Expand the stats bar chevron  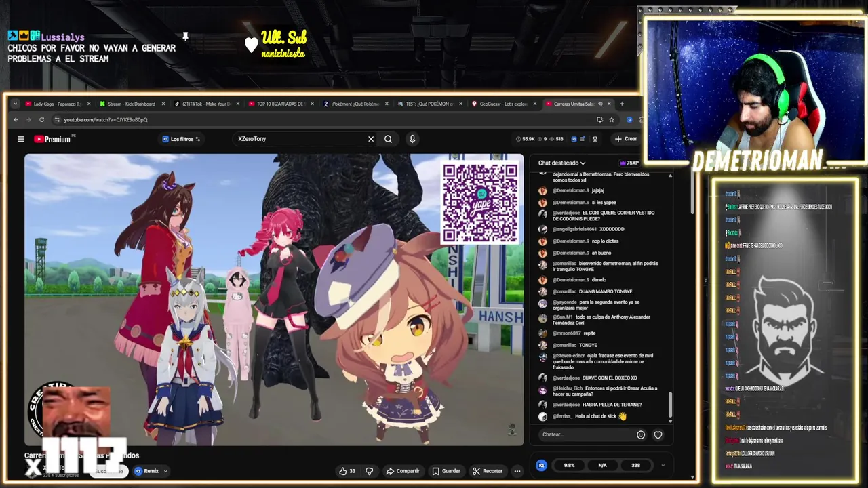pos(663,465)
